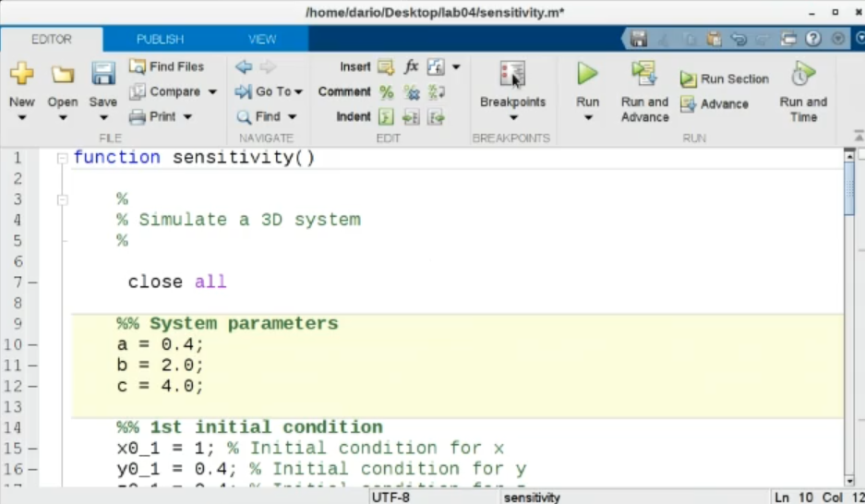The width and height of the screenshot is (865, 504).
Task: Click the Run green play button
Action: (x=587, y=74)
